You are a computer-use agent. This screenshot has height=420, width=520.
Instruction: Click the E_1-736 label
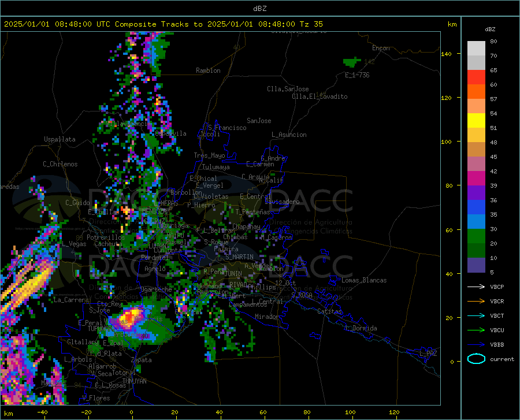357,75
